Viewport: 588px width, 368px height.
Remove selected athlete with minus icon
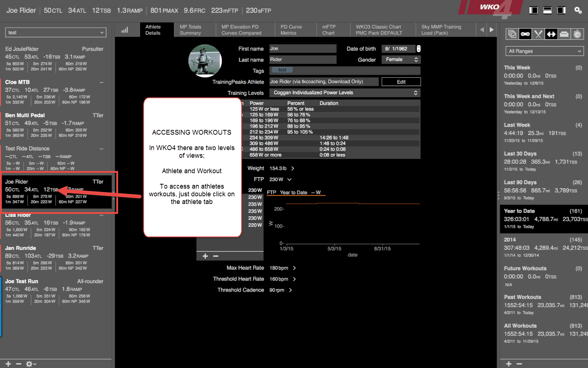coord(19,364)
